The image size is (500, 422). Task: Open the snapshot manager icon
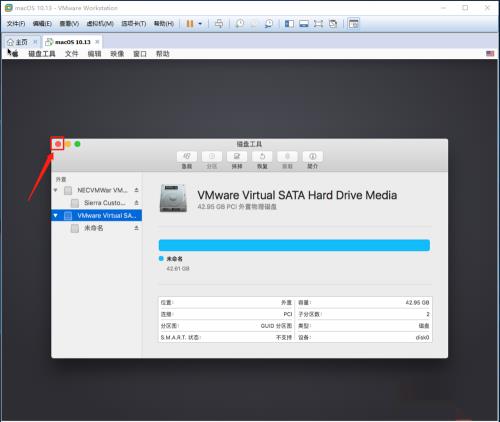[269, 24]
